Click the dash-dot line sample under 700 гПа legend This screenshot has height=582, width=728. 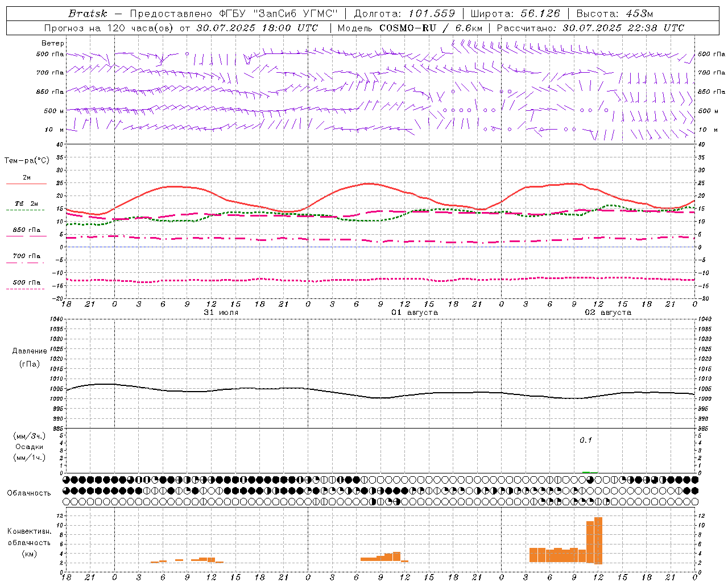pyautogui.click(x=25, y=263)
